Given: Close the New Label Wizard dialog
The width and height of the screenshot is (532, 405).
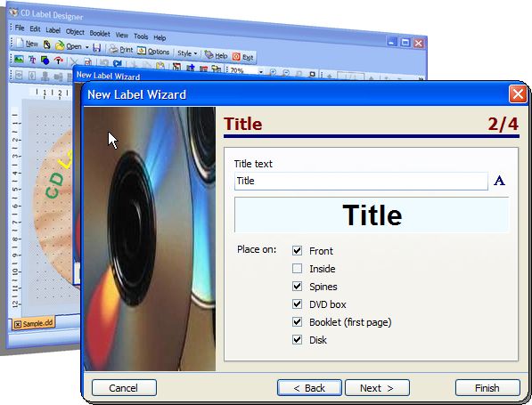Looking at the screenshot, I should pyautogui.click(x=518, y=93).
